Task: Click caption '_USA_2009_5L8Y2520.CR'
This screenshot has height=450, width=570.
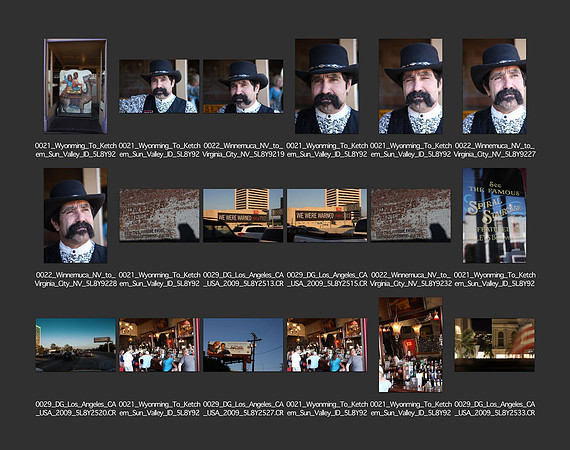Action: (x=76, y=413)
